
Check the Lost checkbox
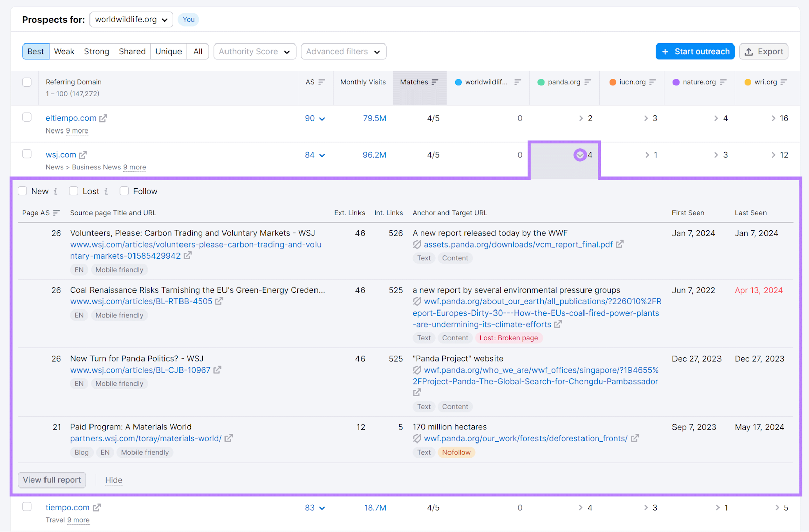coord(73,191)
